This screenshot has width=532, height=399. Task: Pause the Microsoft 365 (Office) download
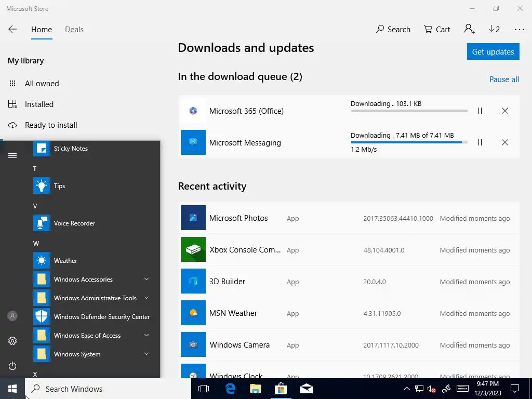coord(480,111)
